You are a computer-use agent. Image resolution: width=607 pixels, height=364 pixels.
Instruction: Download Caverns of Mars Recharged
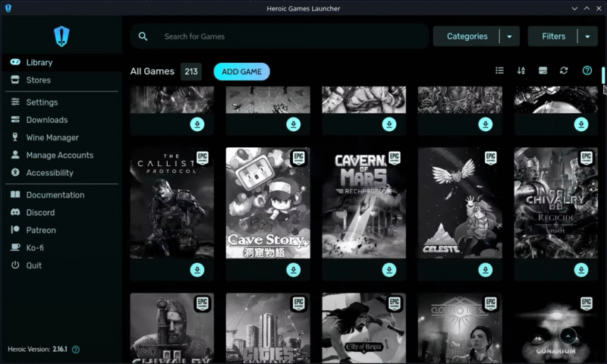click(x=389, y=270)
